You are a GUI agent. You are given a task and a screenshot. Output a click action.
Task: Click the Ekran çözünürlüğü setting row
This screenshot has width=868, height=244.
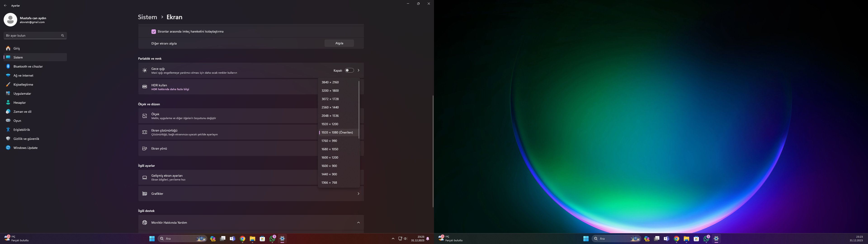click(x=228, y=132)
